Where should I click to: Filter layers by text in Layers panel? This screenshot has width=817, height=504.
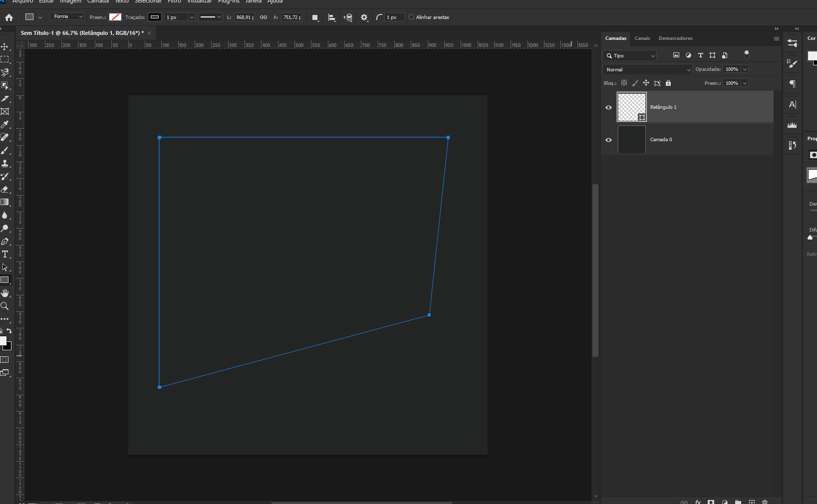[x=700, y=55]
